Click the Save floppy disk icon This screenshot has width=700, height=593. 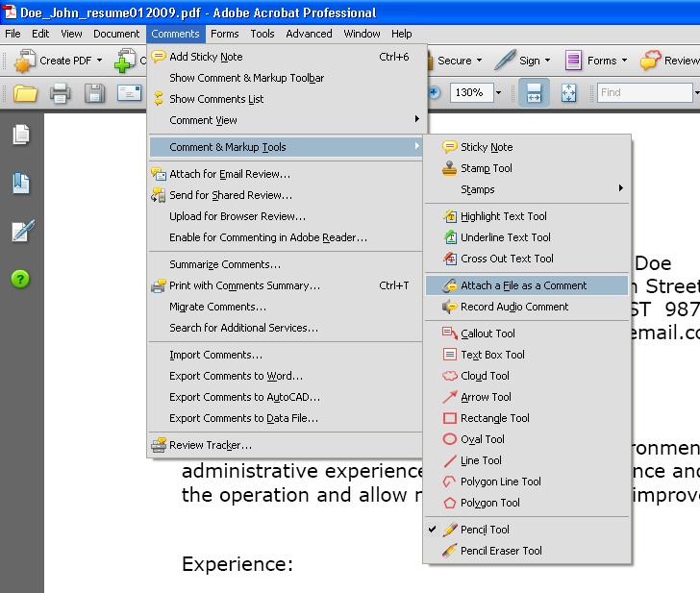[x=94, y=93]
